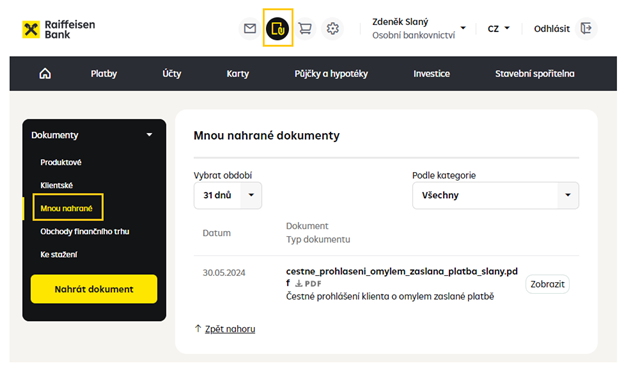
Task: Open the messages envelope icon
Action: pos(250,29)
